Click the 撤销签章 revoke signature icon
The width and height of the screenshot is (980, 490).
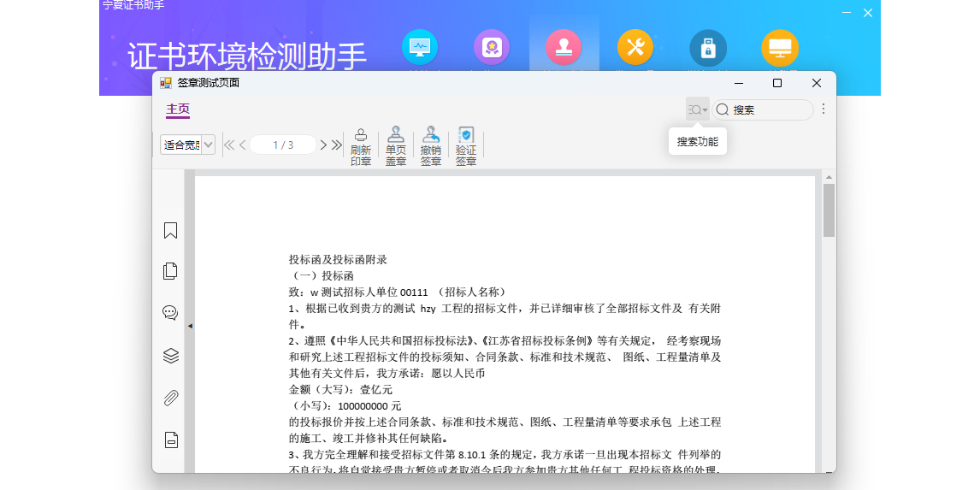point(431,136)
